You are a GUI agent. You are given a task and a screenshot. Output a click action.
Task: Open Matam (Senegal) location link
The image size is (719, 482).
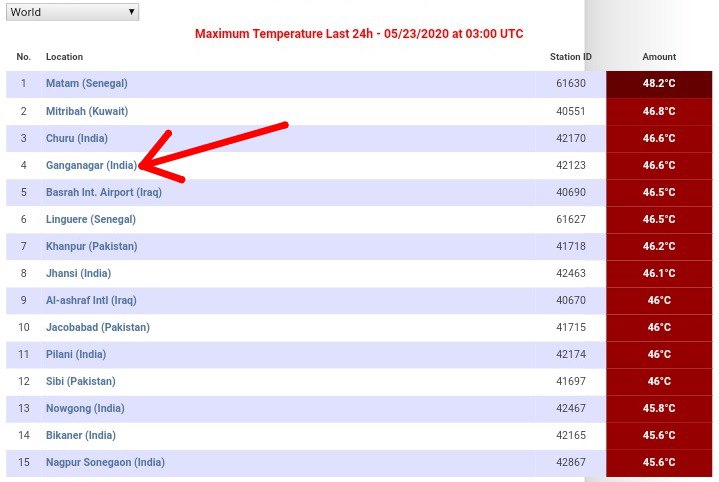(x=87, y=83)
